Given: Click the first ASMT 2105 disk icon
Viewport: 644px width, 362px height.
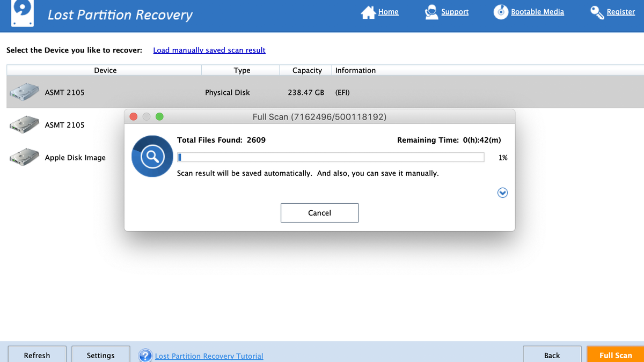Looking at the screenshot, I should tap(24, 91).
